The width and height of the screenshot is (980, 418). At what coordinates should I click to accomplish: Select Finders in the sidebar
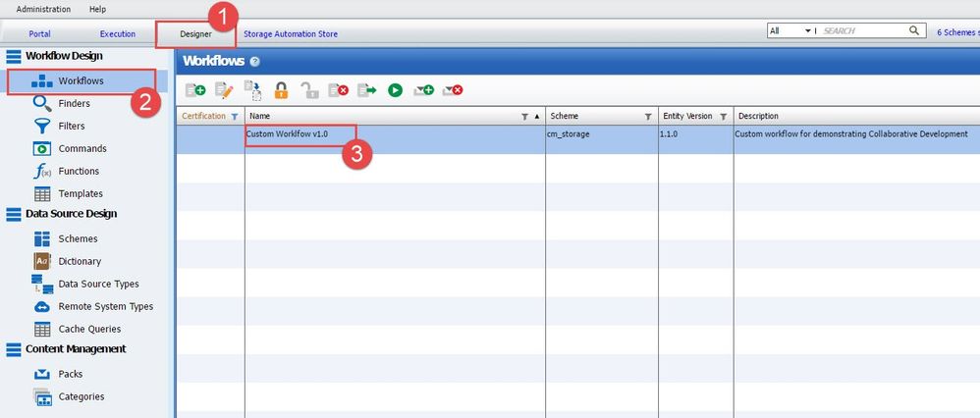click(74, 103)
